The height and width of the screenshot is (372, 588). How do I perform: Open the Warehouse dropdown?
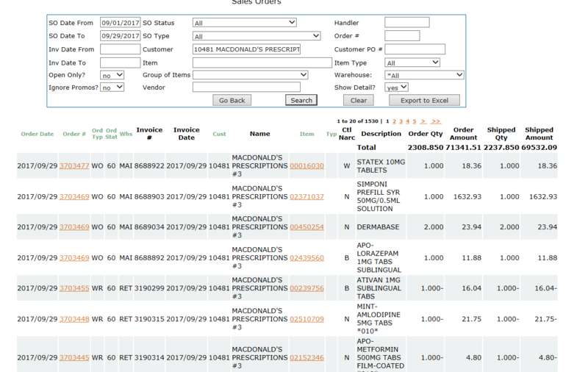[424, 75]
